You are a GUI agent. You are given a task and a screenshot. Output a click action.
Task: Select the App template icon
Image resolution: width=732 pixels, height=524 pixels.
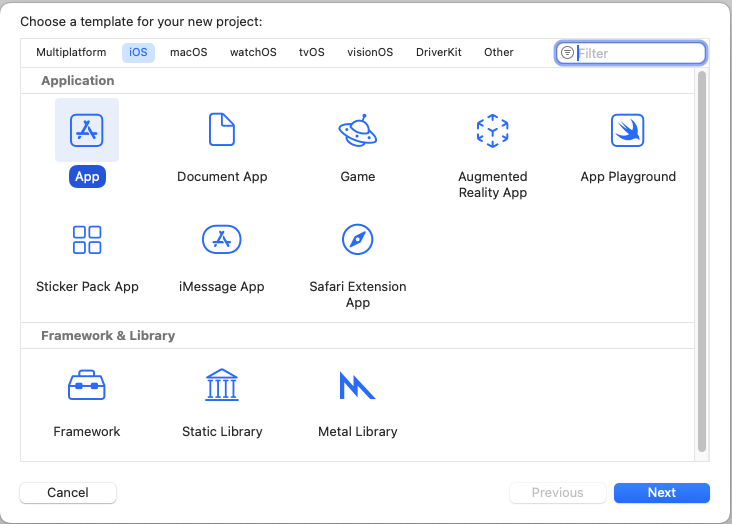[x=87, y=130]
